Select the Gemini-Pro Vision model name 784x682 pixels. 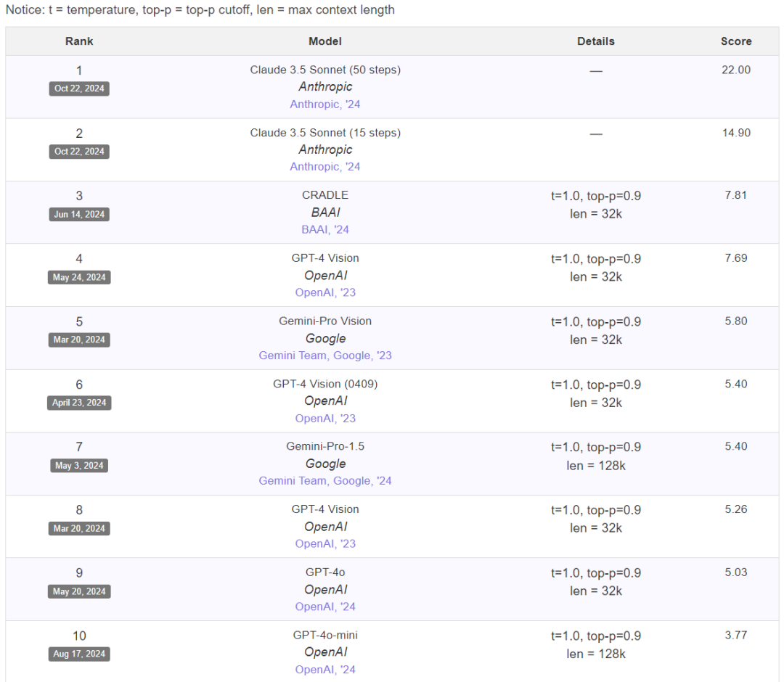point(325,321)
